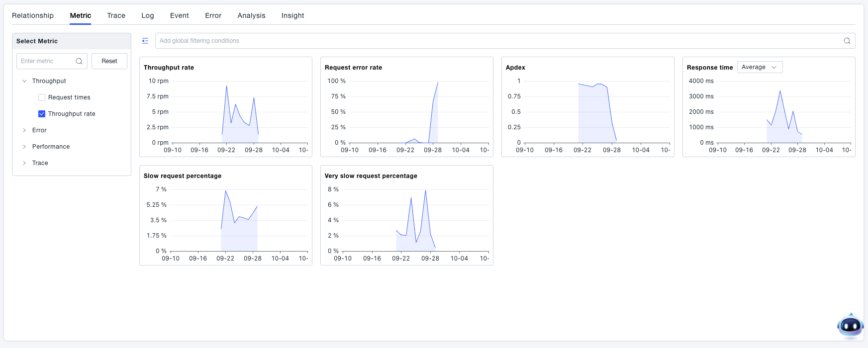This screenshot has height=348, width=868.
Task: Click the magnifier icon in metric search
Action: point(79,61)
